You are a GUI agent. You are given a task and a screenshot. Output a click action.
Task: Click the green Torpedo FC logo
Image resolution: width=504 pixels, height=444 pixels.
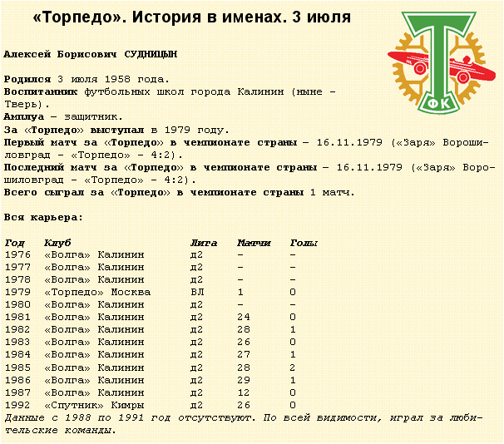click(441, 62)
